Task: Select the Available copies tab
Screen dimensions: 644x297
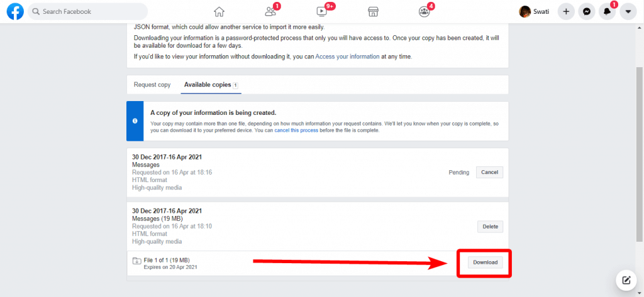Action: [211, 85]
